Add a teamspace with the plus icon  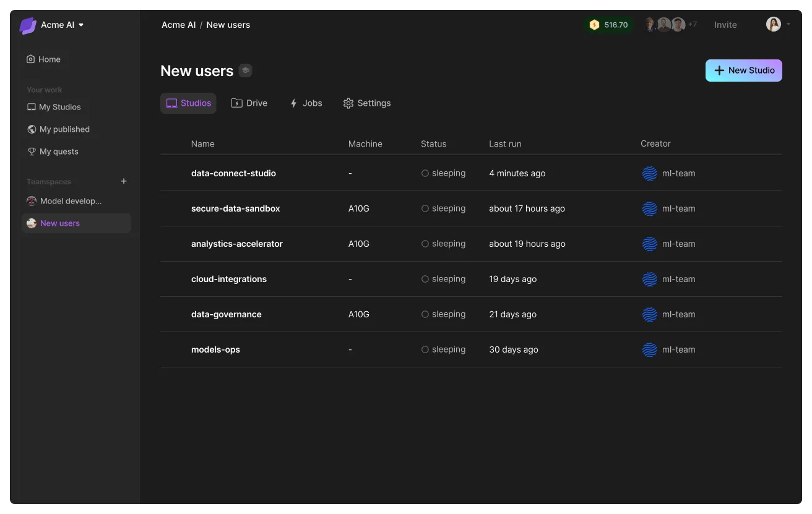pyautogui.click(x=124, y=181)
